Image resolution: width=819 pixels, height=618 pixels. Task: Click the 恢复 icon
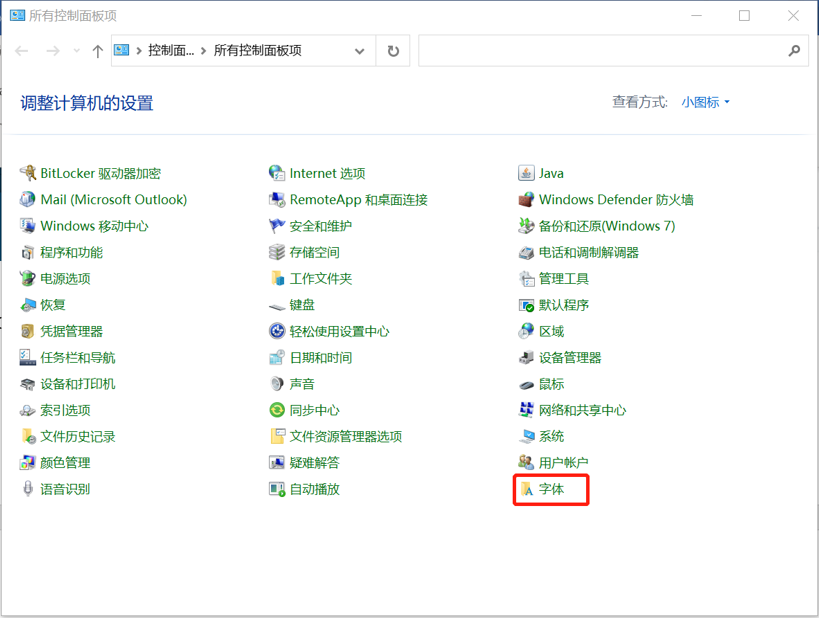coord(27,305)
